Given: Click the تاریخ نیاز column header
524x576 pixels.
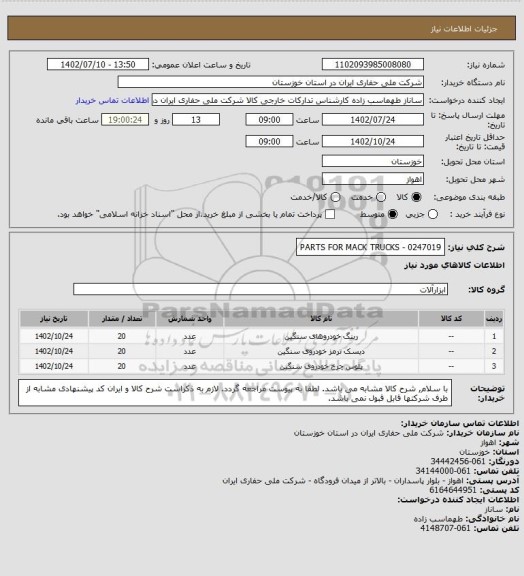Looking at the screenshot, I should click(x=54, y=319).
